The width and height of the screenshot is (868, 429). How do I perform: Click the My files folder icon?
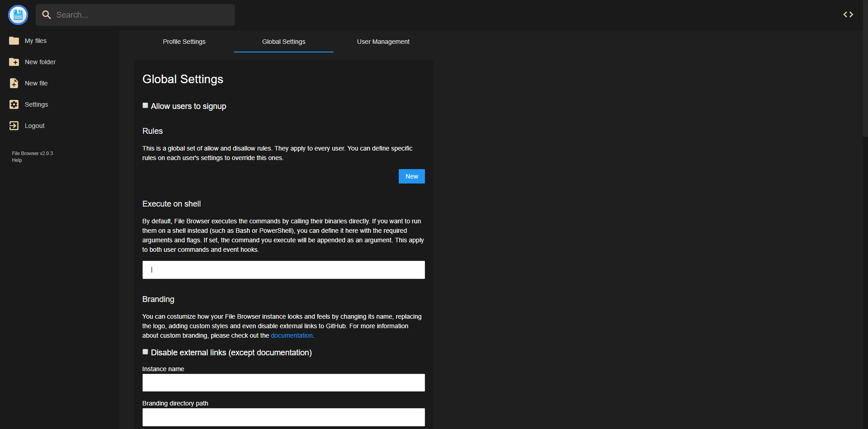point(14,41)
